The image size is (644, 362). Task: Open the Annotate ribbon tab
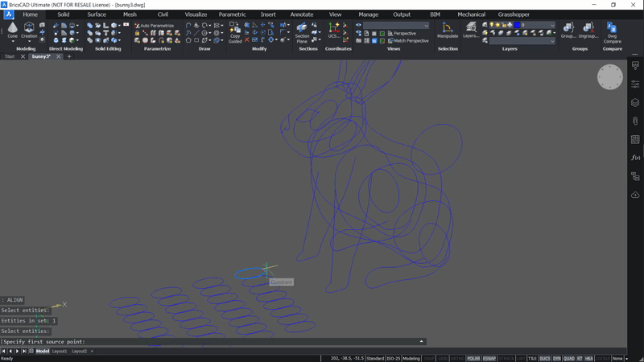[302, 14]
